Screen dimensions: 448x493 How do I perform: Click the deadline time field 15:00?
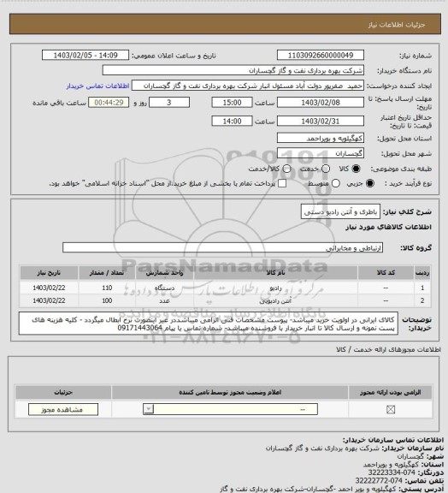[233, 103]
